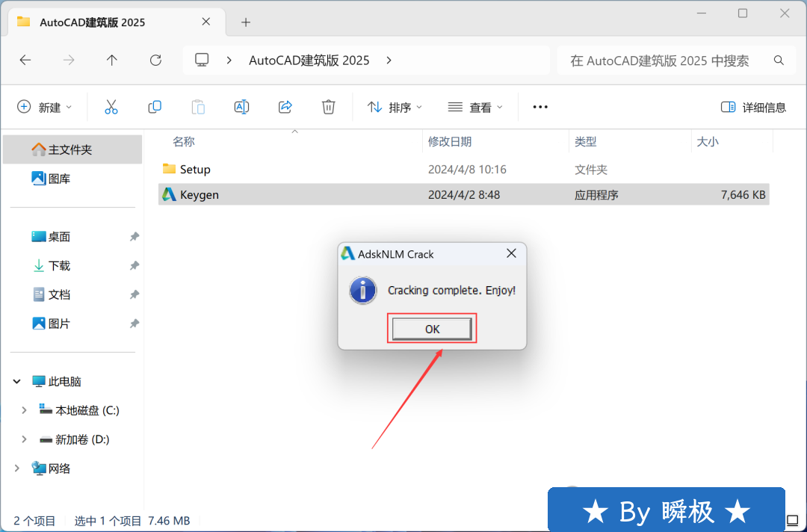Refresh the current folder view

pyautogui.click(x=155, y=61)
